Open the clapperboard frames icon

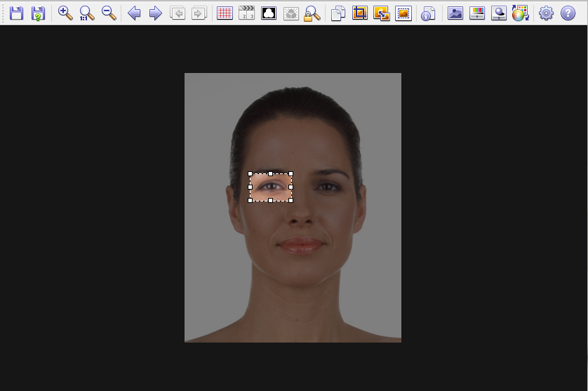click(246, 13)
